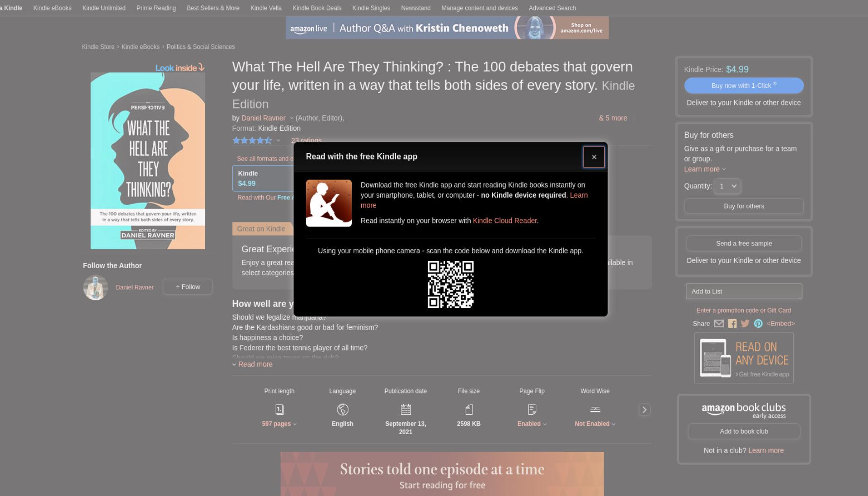This screenshot has width=868, height=496.
Task: Share via email icon
Action: [719, 323]
